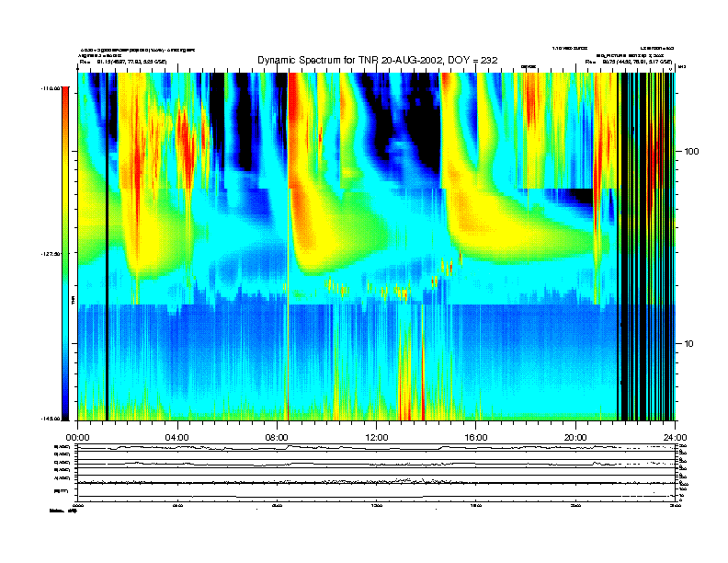Click the 08:00 time axis label

pos(277,438)
